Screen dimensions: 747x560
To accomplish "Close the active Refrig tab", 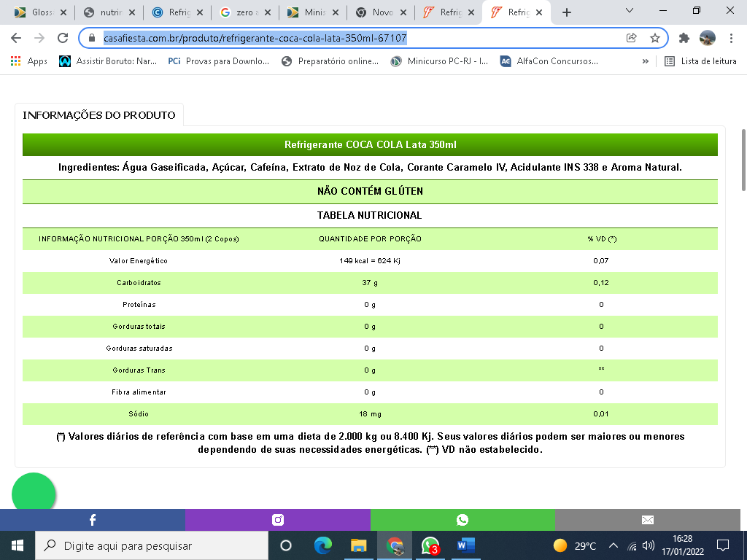I will 539,12.
